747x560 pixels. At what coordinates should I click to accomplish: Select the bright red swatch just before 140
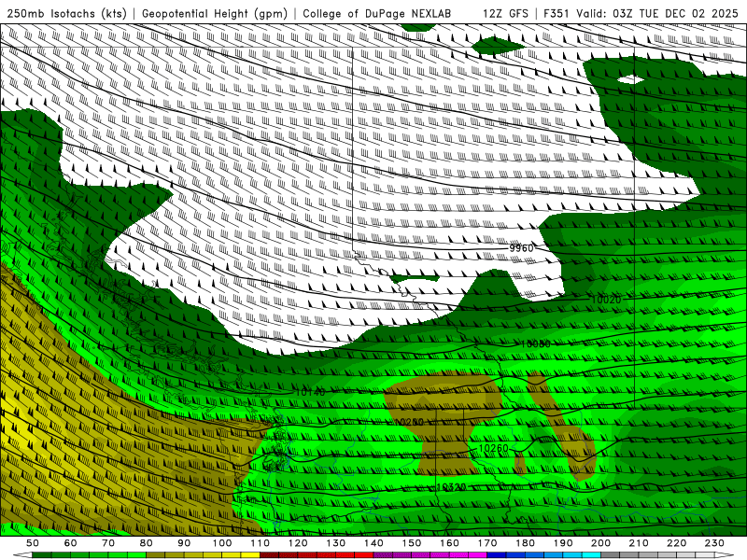coord(364,554)
